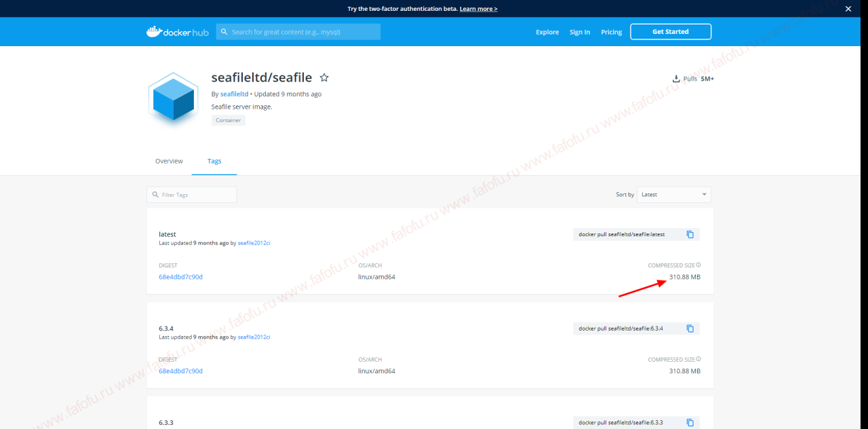Dismiss the two-factor authentication banner
Screen dimensions: 868x429
pyautogui.click(x=848, y=9)
